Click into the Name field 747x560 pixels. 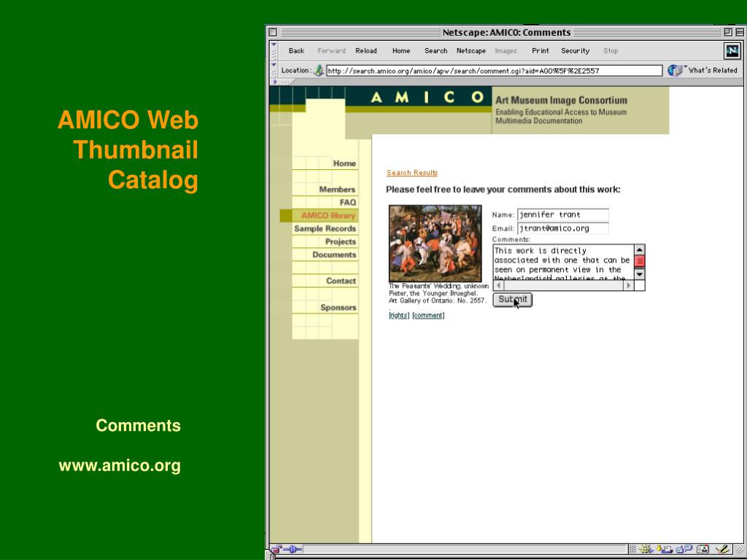click(563, 215)
